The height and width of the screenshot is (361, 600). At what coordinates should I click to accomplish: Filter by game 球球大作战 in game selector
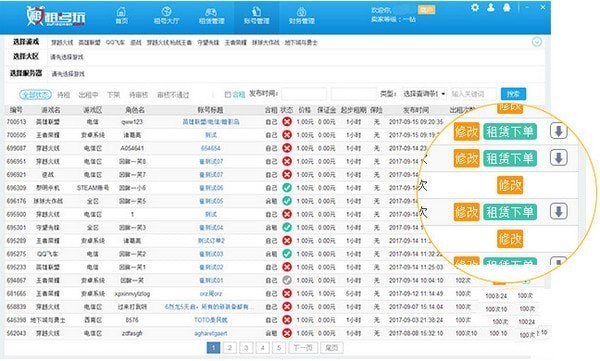coord(265,42)
